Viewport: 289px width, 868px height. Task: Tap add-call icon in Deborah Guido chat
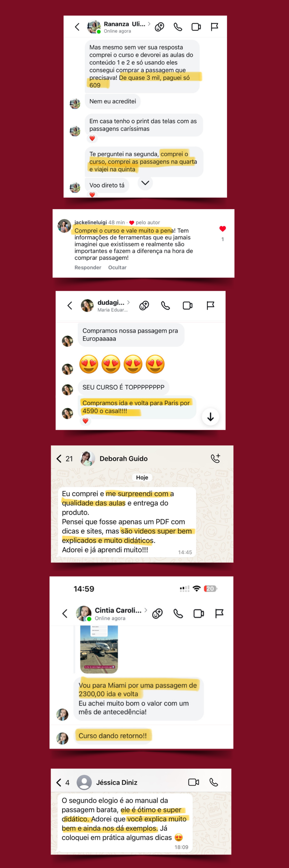[x=215, y=458]
